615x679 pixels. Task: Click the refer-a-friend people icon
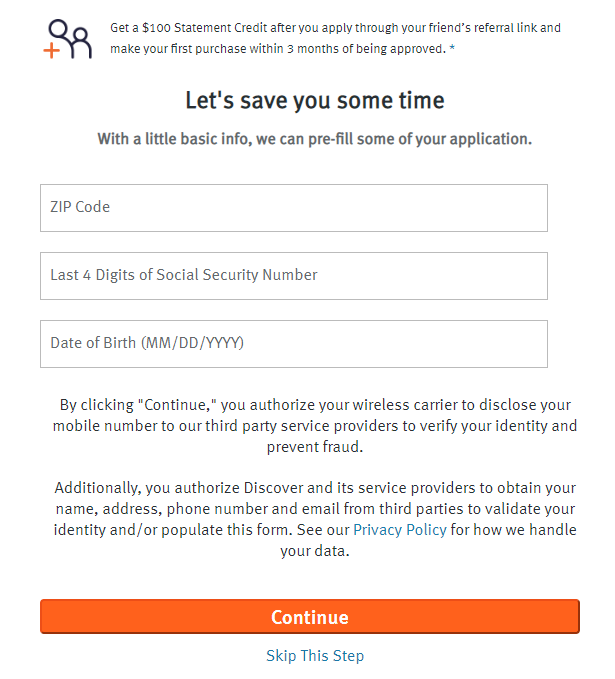point(68,39)
